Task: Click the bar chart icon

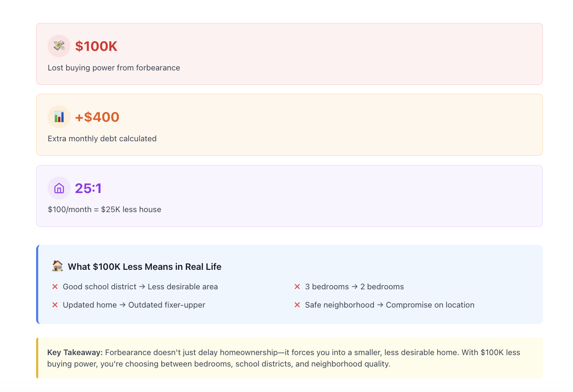Action: 59,117
